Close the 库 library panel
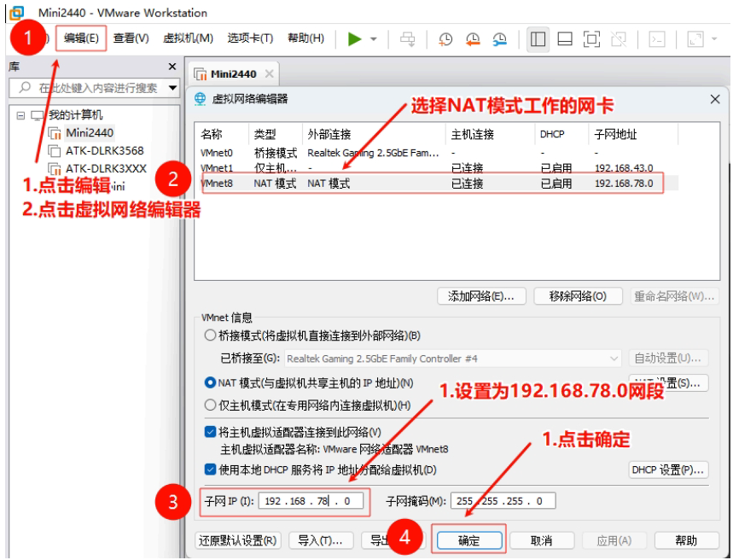Image resolution: width=733 pixels, height=560 pixels. point(172,67)
